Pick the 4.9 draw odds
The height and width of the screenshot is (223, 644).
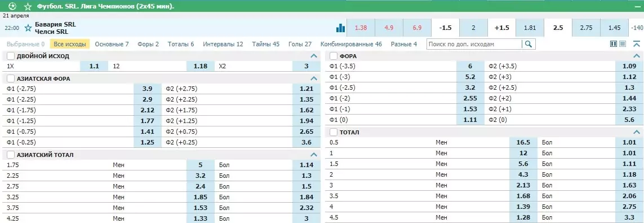[389, 28]
